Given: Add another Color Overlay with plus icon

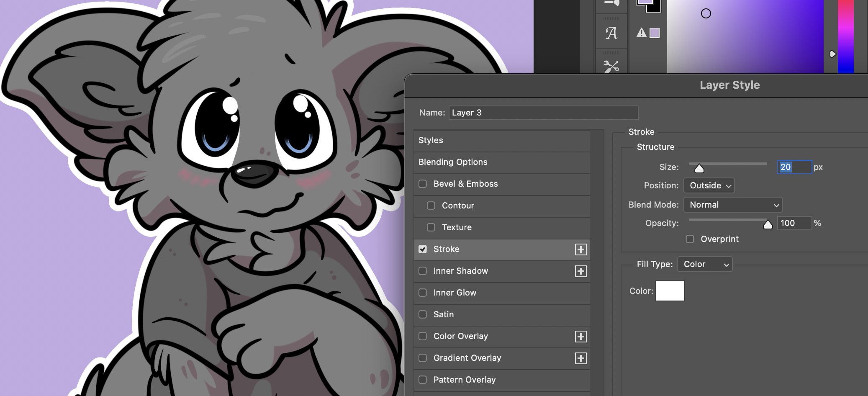Looking at the screenshot, I should 580,337.
